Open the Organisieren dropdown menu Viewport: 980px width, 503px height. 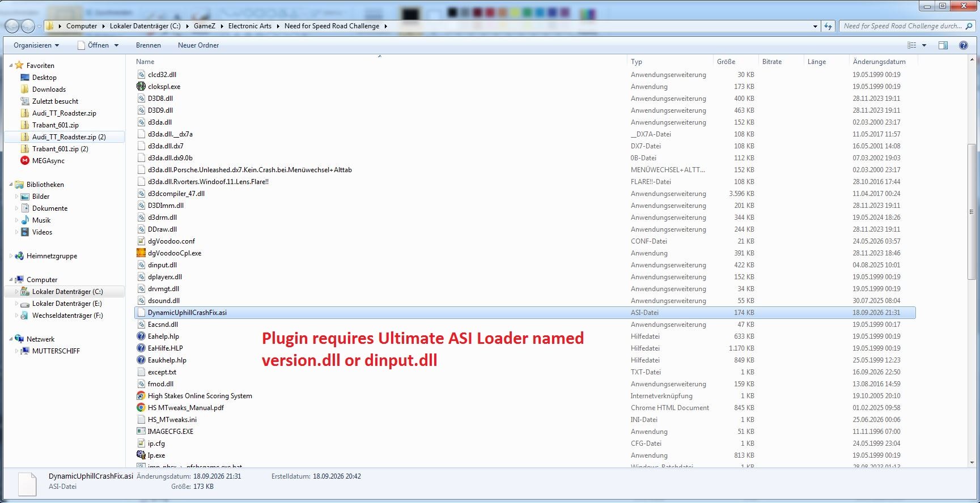click(x=36, y=45)
